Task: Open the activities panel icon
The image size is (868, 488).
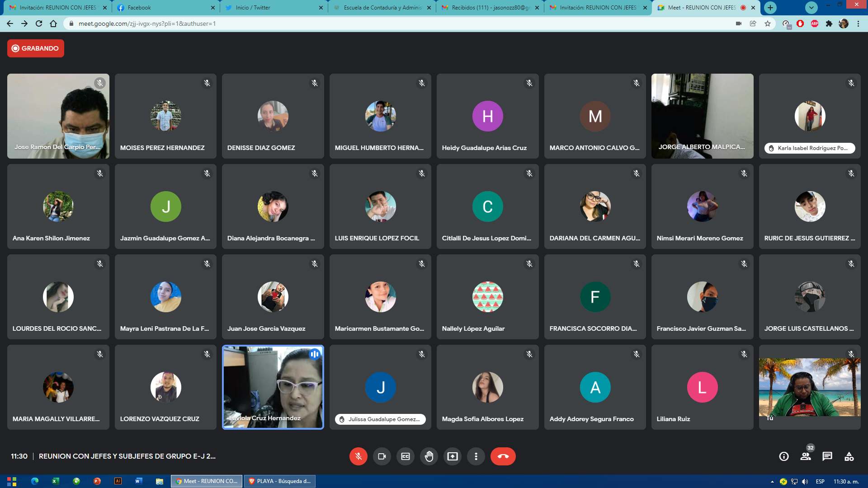Action: [849, 456]
